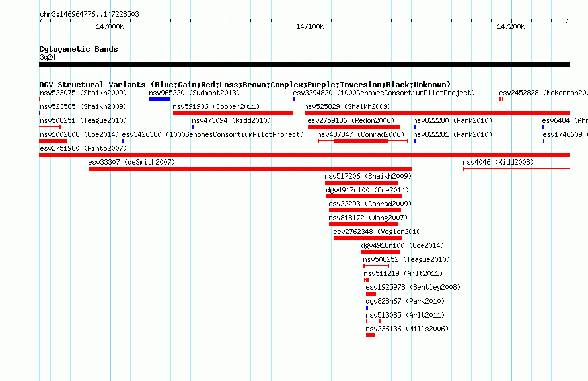
Task: Click the 147100k ruler position label
Action: 310,26
